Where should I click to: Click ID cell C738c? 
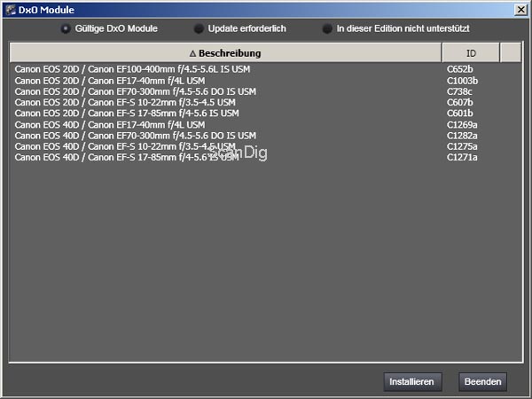click(x=459, y=91)
